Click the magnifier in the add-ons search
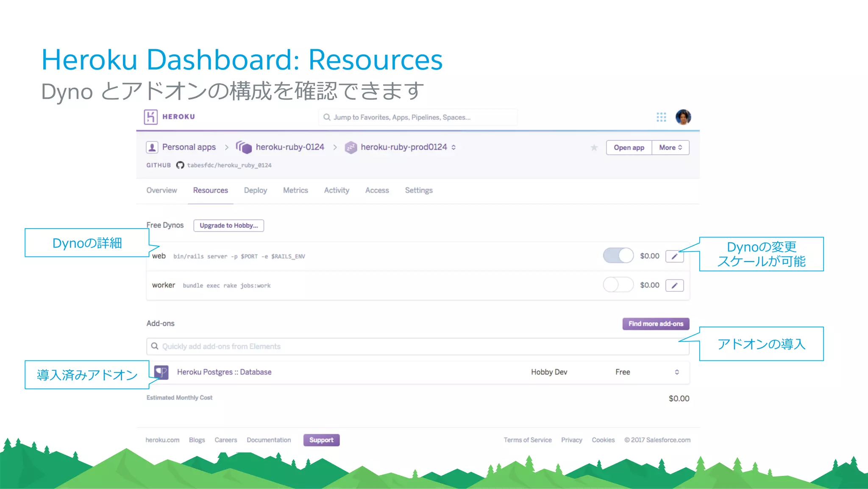Image resolution: width=868 pixels, height=489 pixels. [x=155, y=346]
